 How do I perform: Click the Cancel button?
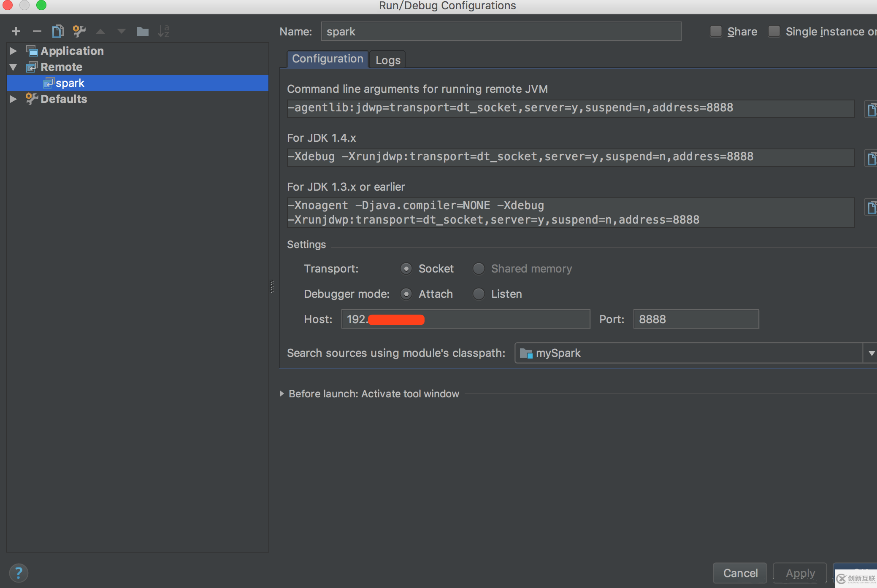740,570
